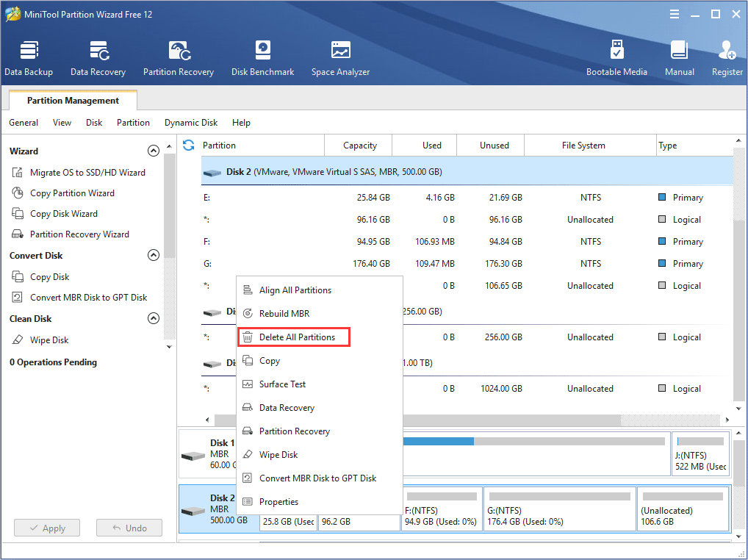Click partition list vertical scroll down arrow
The height and width of the screenshot is (560, 748).
click(x=738, y=409)
